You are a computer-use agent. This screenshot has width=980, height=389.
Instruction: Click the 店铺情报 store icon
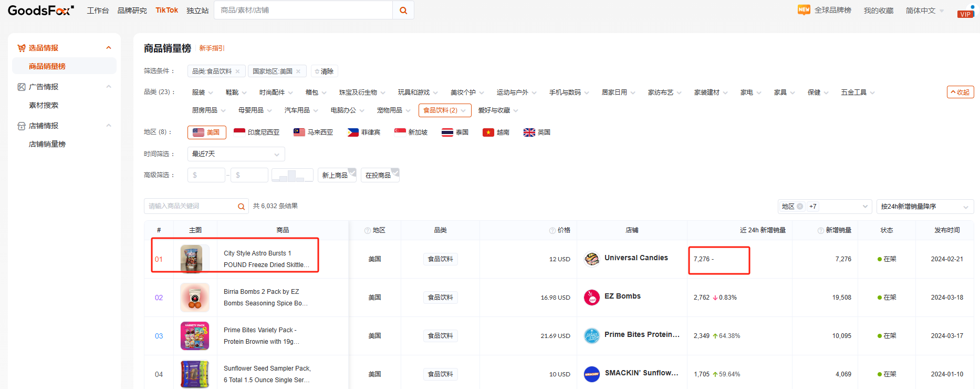pos(22,126)
